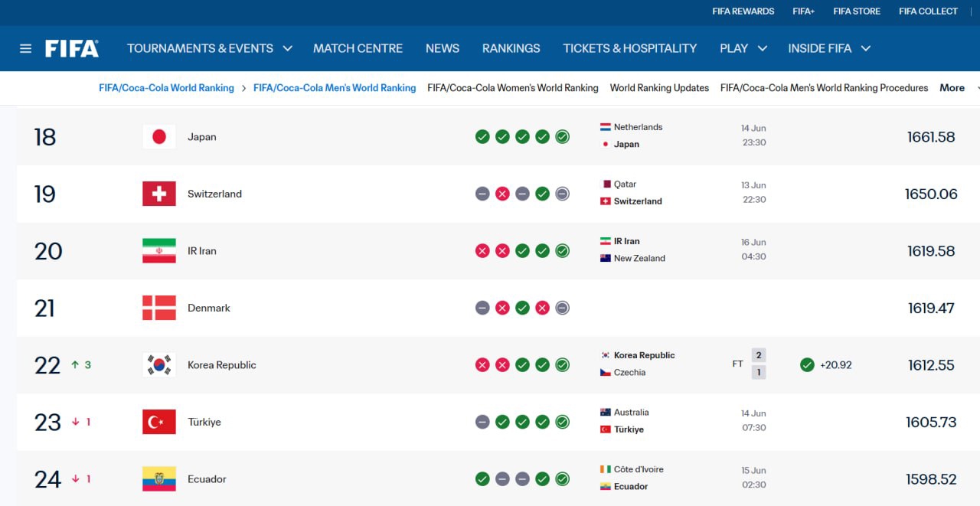Click the IR Iran flag icon
The width and height of the screenshot is (980, 506).
pyautogui.click(x=159, y=251)
